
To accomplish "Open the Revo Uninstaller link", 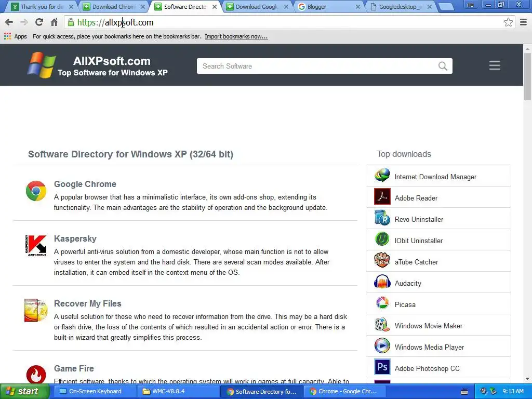I will click(x=419, y=220).
